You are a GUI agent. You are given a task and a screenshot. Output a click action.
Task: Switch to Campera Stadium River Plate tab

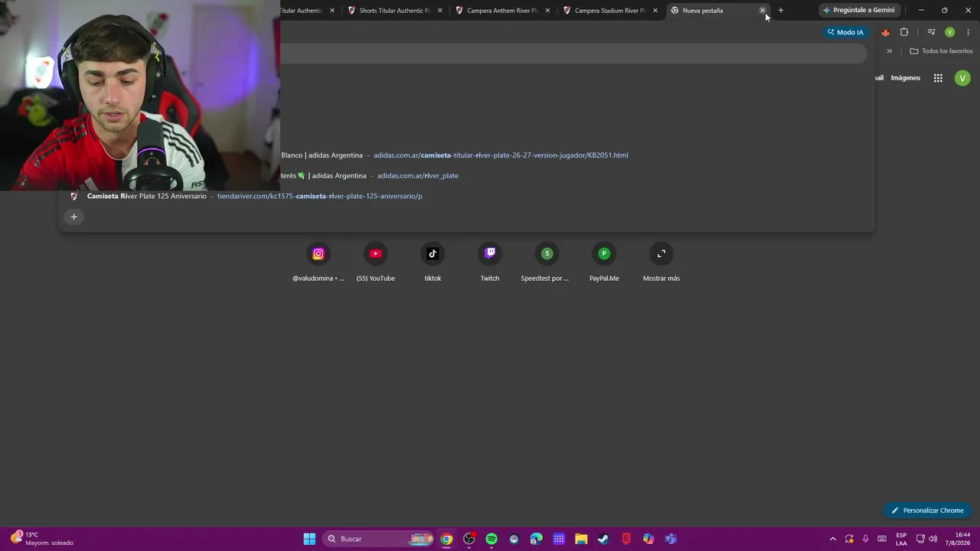pyautogui.click(x=610, y=11)
